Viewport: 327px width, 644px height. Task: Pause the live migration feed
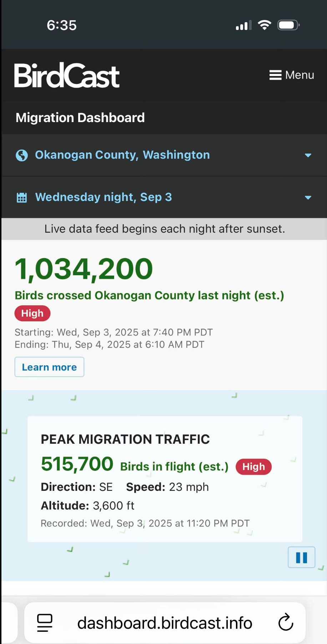click(x=301, y=557)
